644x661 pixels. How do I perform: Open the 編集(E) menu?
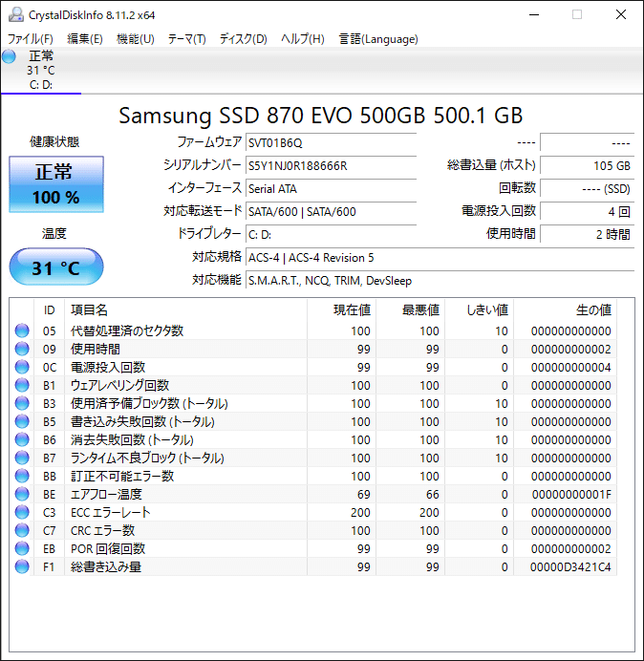[x=85, y=39]
